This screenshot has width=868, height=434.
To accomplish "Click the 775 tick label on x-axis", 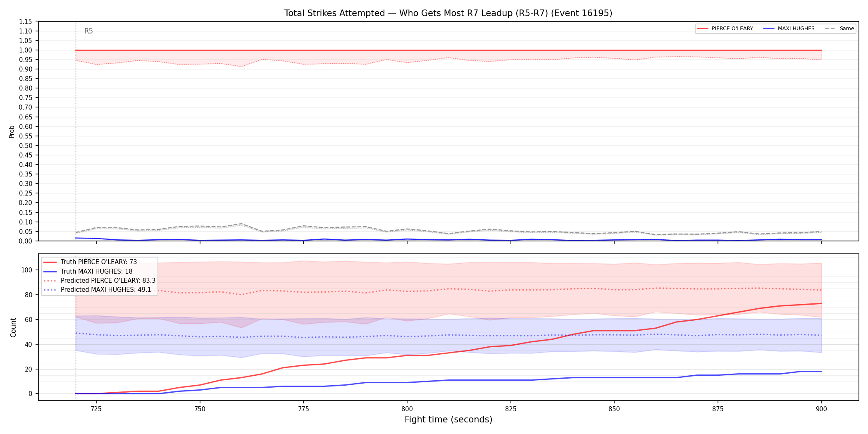I will (x=303, y=409).
